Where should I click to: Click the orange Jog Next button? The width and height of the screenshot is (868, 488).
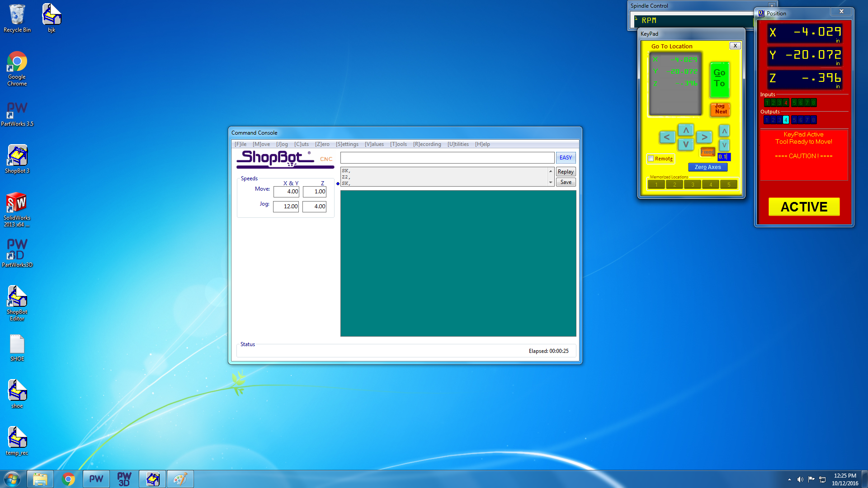pos(720,109)
